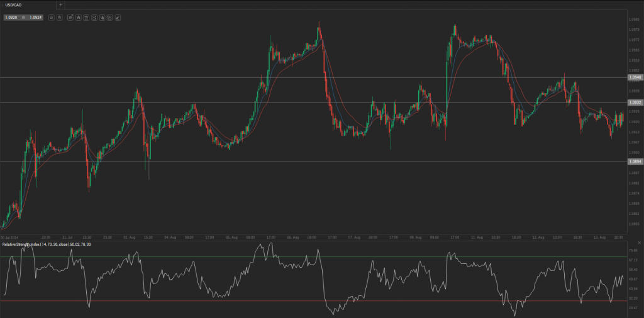644x318 pixels.
Task: Click the chart template icon
Action: [x=94, y=18]
